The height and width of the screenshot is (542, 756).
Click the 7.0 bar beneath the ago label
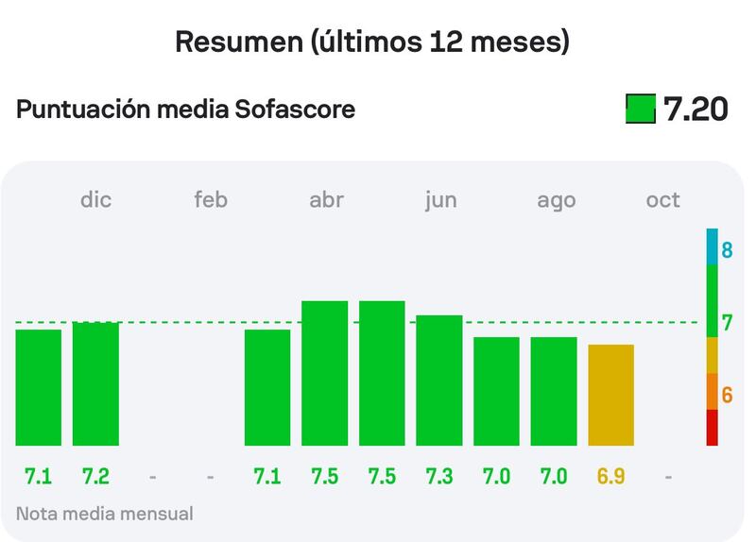click(554, 391)
